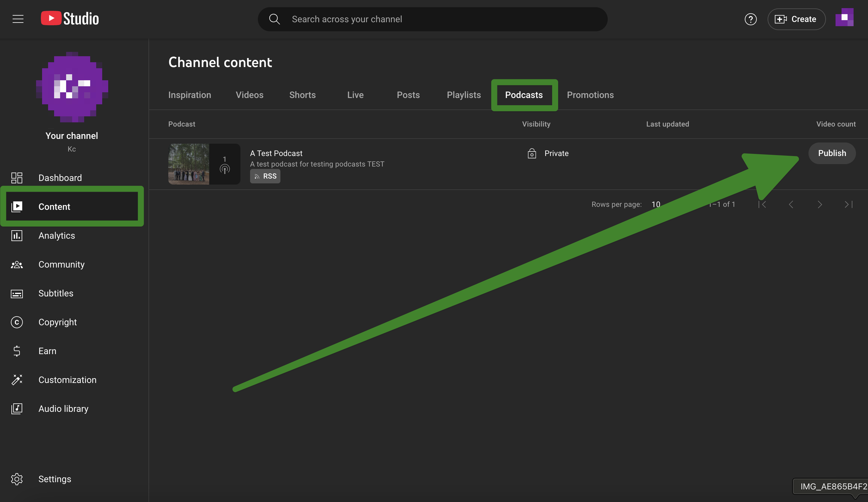
Task: Go to the next page chevron
Action: click(820, 205)
